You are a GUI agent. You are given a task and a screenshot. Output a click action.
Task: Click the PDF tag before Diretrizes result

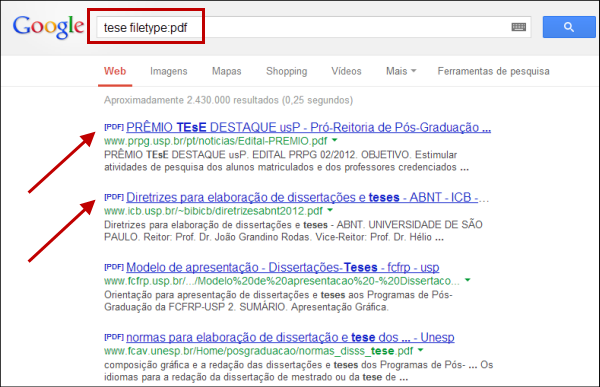click(114, 197)
